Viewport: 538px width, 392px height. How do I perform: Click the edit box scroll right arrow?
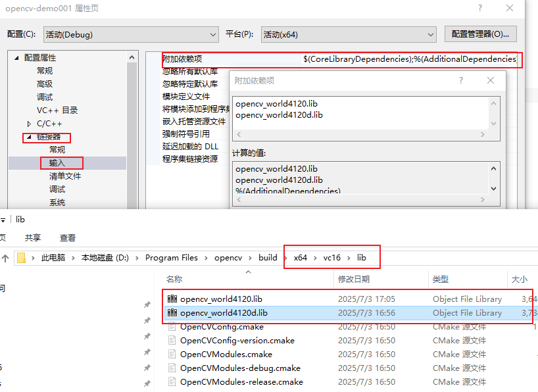[482, 135]
